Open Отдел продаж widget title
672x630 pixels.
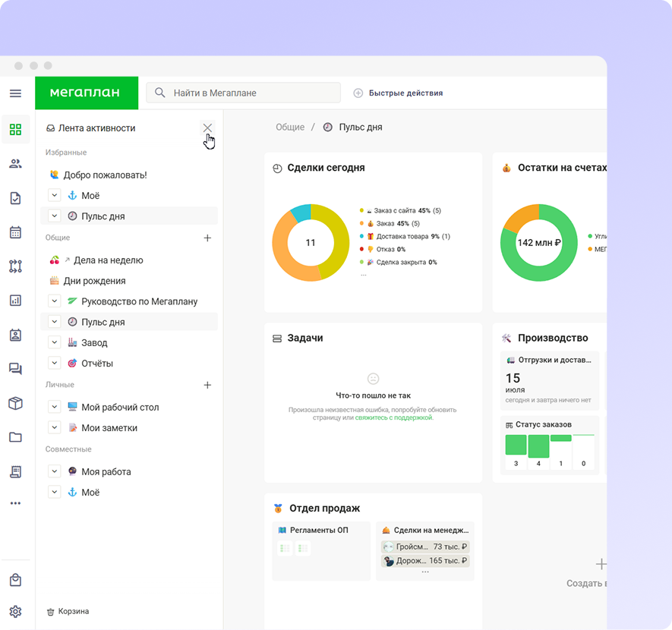pyautogui.click(x=324, y=509)
